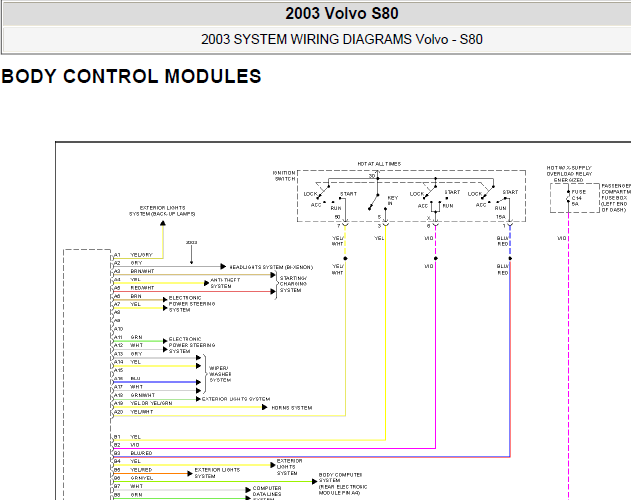Select pin B5 "YEL/RED" wire label
The image size is (631, 500).
[141, 470]
